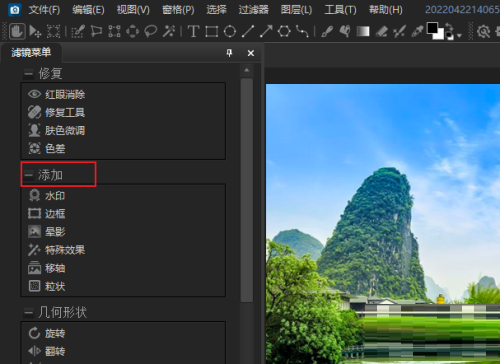Open the 色差 filter
This screenshot has width=500, height=364.
pyautogui.click(x=47, y=148)
